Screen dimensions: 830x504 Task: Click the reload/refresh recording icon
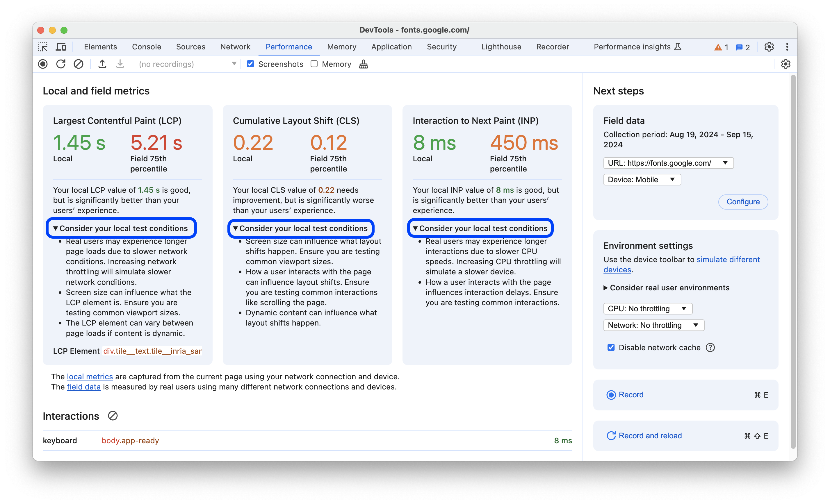click(61, 64)
